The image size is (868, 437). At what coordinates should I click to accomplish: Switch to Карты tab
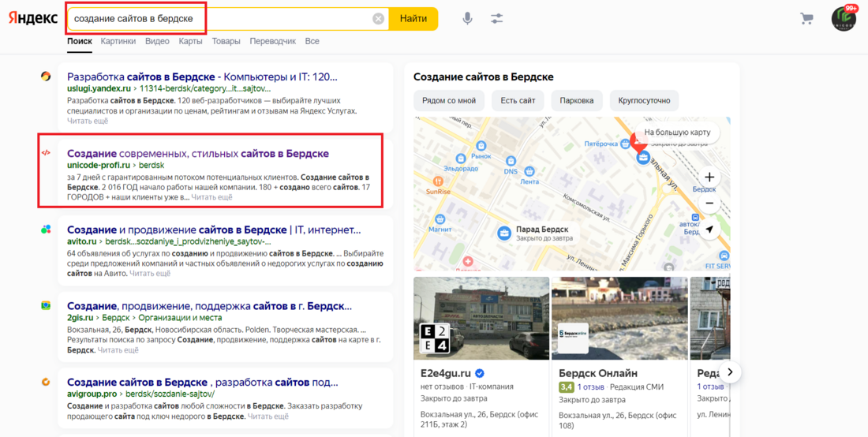pos(190,41)
